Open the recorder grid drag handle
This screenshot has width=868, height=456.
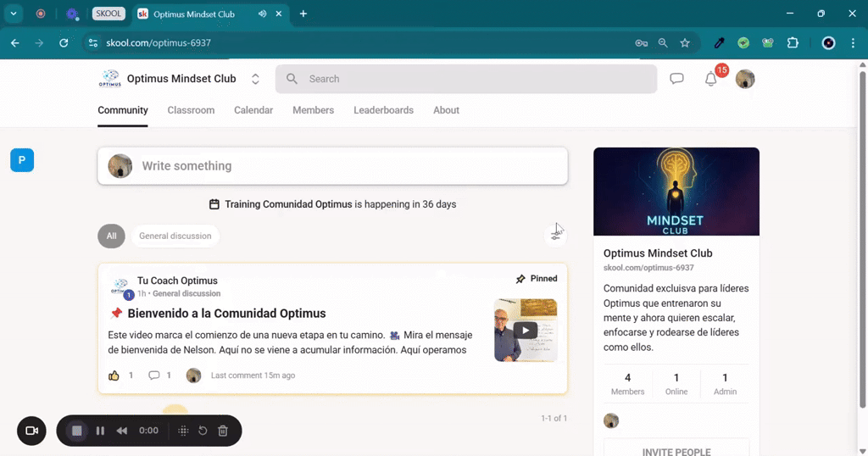point(183,431)
